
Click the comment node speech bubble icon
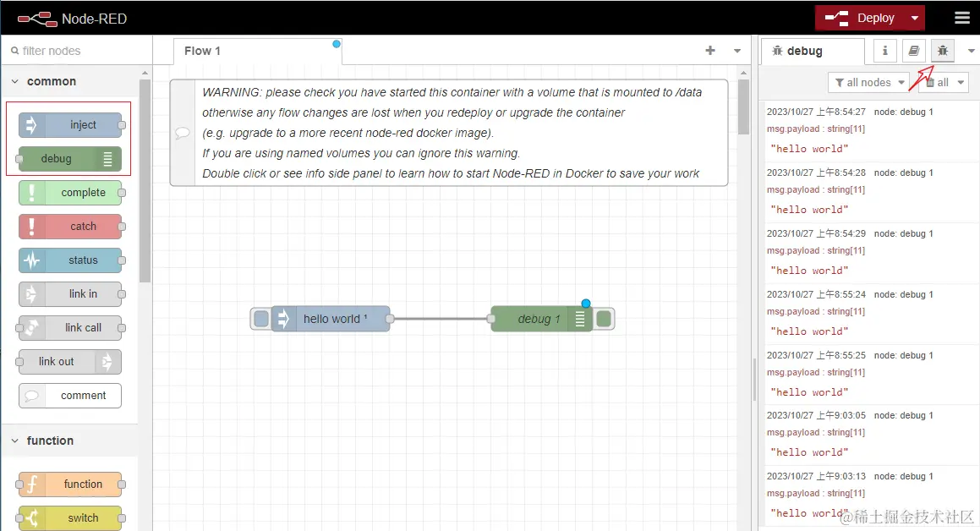[182, 133]
